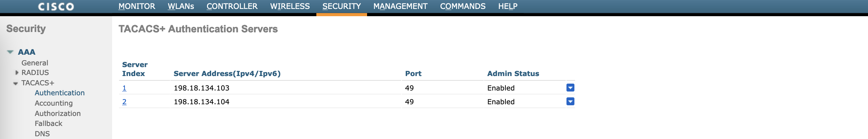Screen dimensions: 868x139
Task: Open the WLANs menu
Action: tap(181, 6)
